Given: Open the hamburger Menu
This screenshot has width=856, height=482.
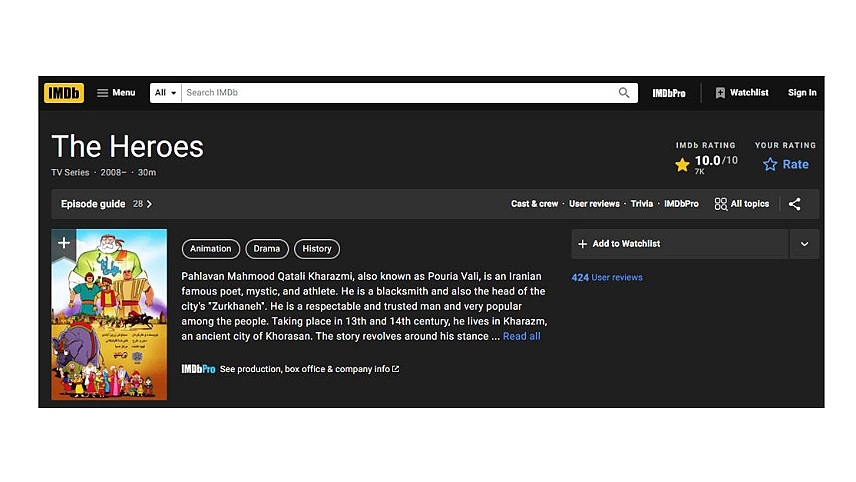Looking at the screenshot, I should (116, 93).
